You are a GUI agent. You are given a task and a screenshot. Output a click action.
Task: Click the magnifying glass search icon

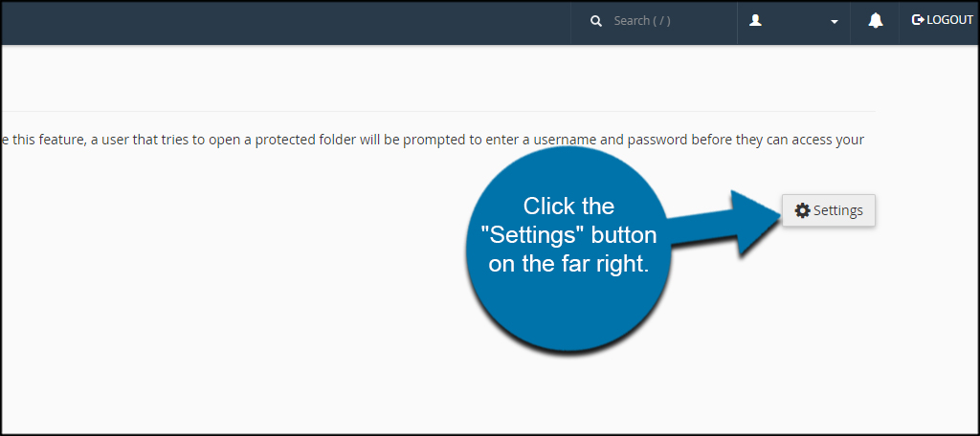(596, 21)
